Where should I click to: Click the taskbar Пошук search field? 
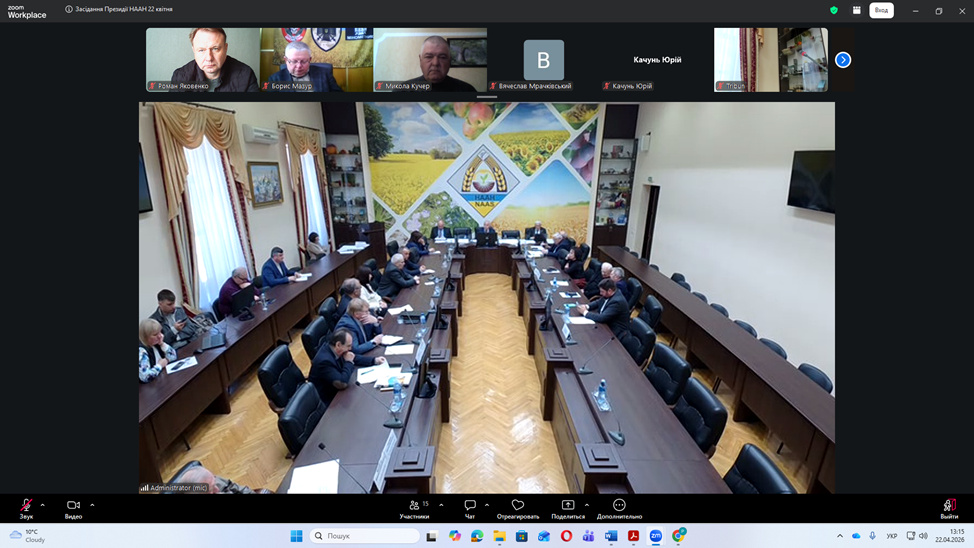tap(365, 536)
